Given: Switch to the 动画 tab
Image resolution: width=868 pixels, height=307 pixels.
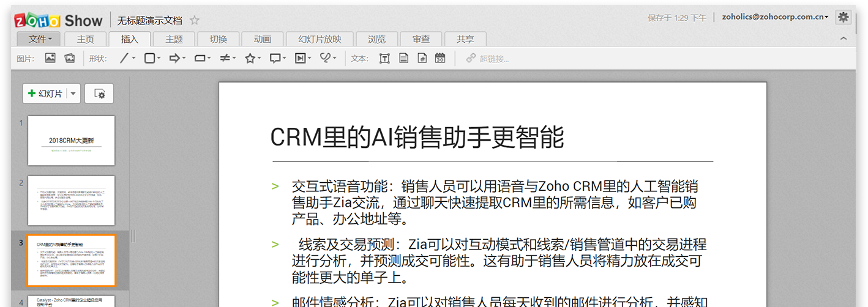Looking at the screenshot, I should [x=262, y=39].
